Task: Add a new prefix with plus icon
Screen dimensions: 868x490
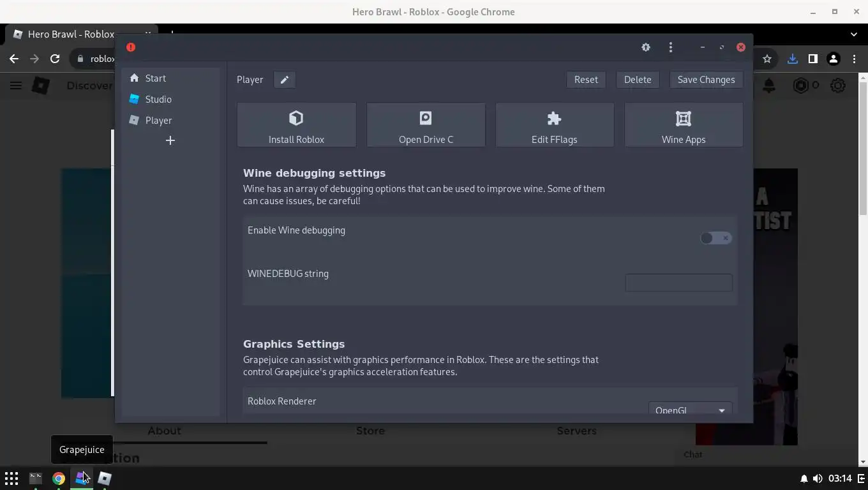Action: click(170, 140)
